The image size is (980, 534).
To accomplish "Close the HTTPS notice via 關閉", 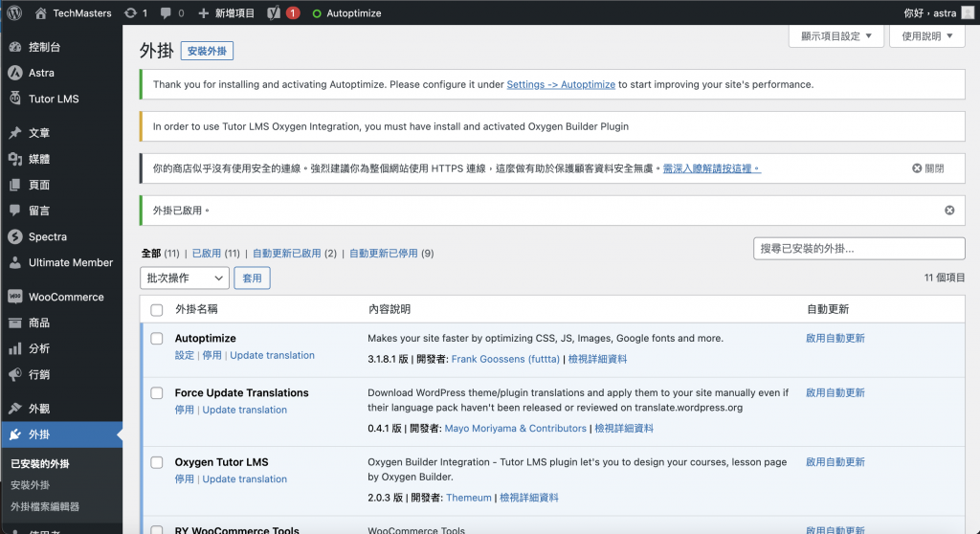I will [928, 168].
